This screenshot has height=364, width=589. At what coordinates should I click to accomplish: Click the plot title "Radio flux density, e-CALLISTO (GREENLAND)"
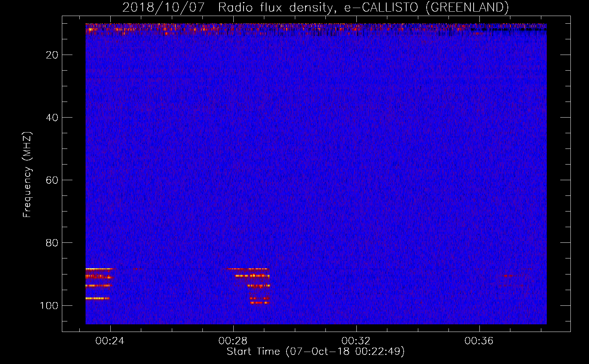[363, 7]
